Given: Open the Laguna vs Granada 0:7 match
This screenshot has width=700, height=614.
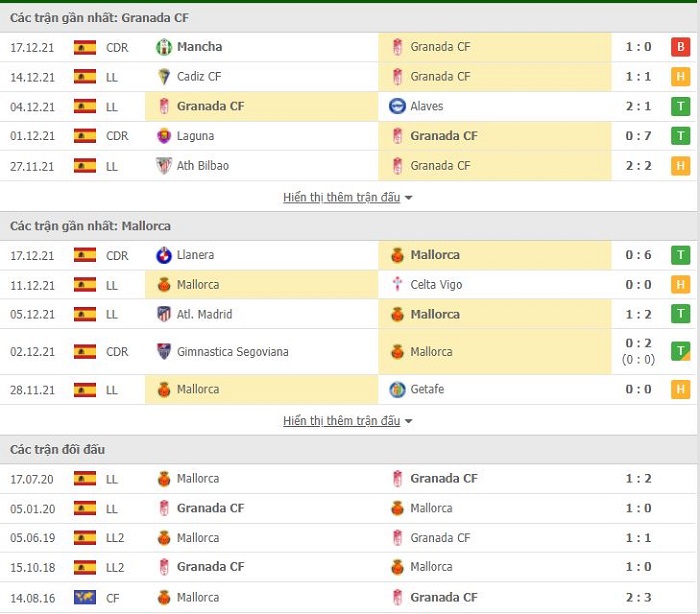Looking at the screenshot, I should click(638, 136).
